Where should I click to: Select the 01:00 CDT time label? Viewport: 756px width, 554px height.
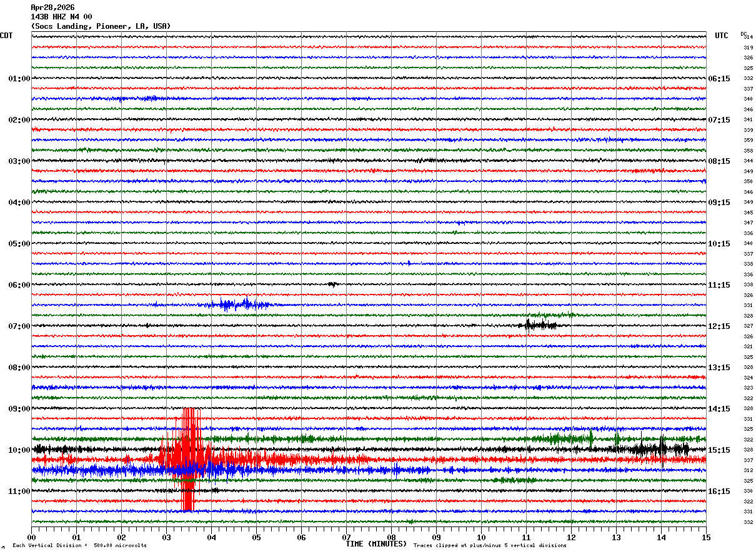19,79
